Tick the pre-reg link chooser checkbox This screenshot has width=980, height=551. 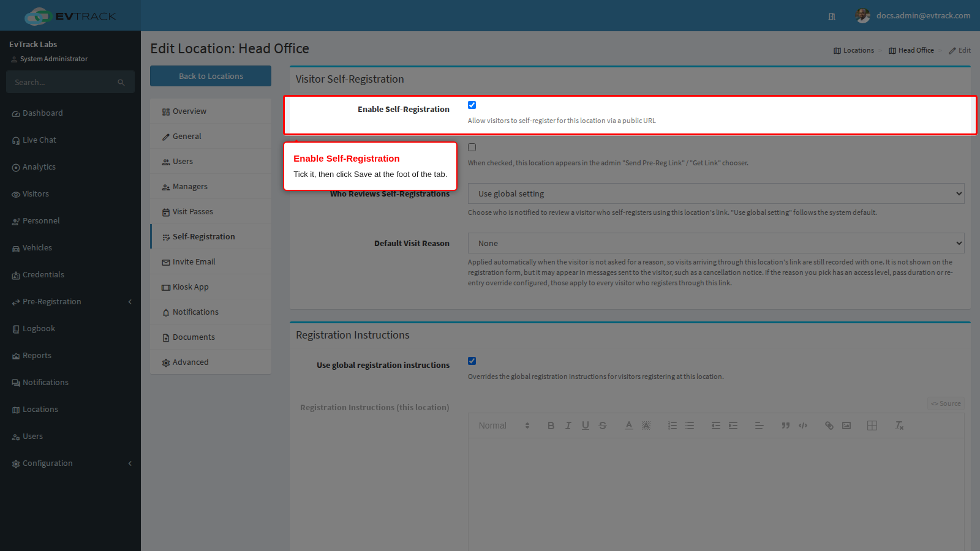[x=472, y=148]
